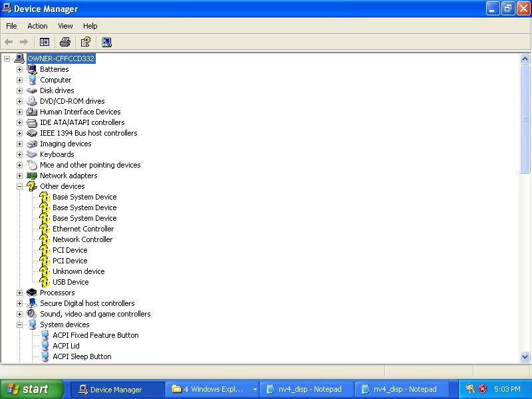Click the Human Interface Devices icon
Viewport: 532px width, 399px height.
point(32,112)
